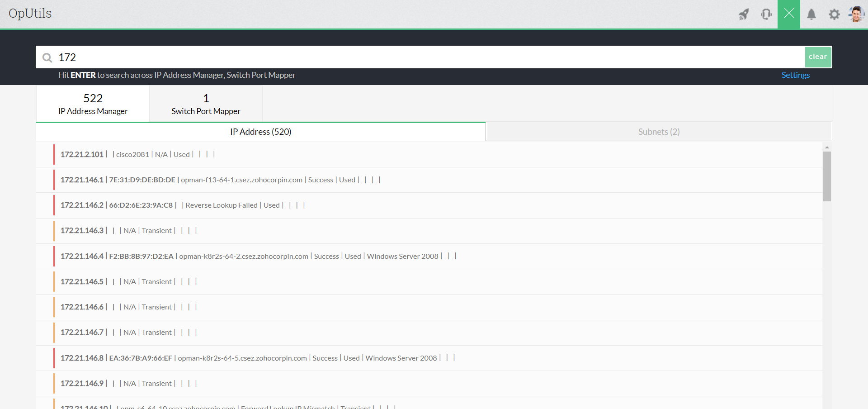Switch to the IP Address Manager tab
The width and height of the screenshot is (868, 409).
point(93,104)
